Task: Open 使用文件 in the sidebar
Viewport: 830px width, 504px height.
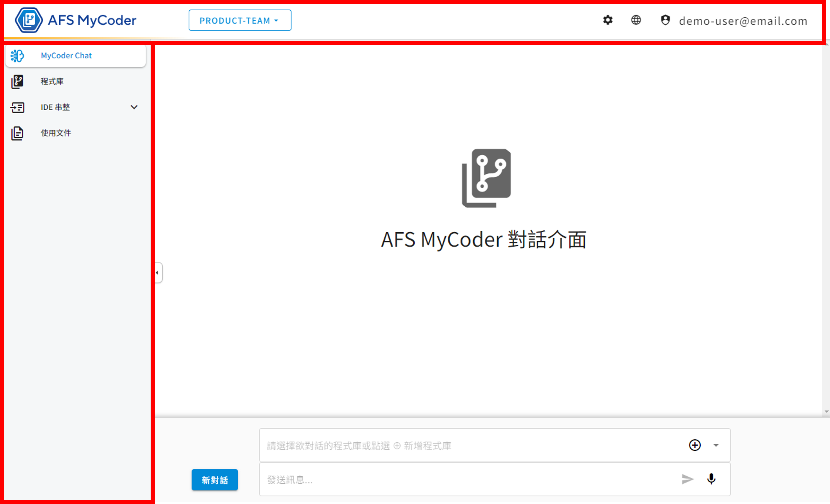Action: pyautogui.click(x=76, y=133)
